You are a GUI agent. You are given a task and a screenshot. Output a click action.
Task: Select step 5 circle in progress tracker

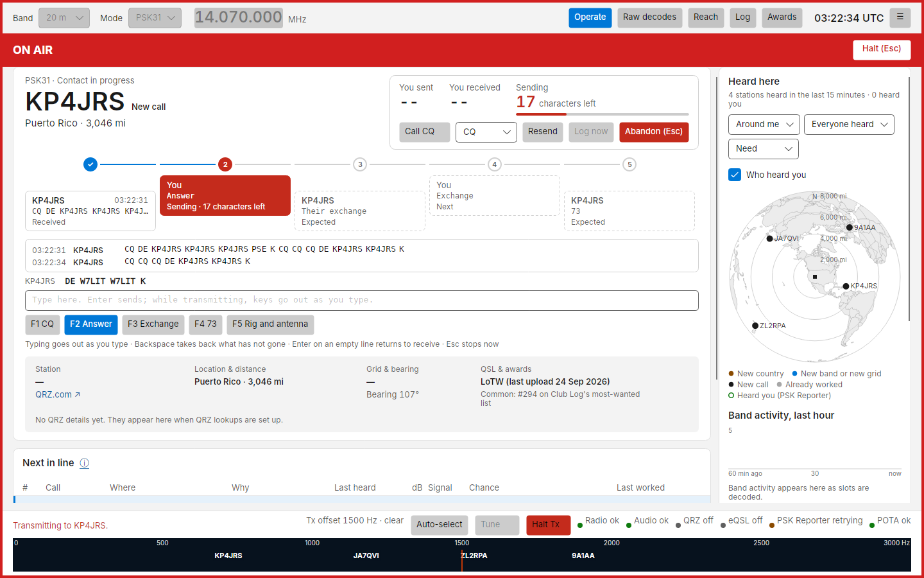(x=629, y=164)
